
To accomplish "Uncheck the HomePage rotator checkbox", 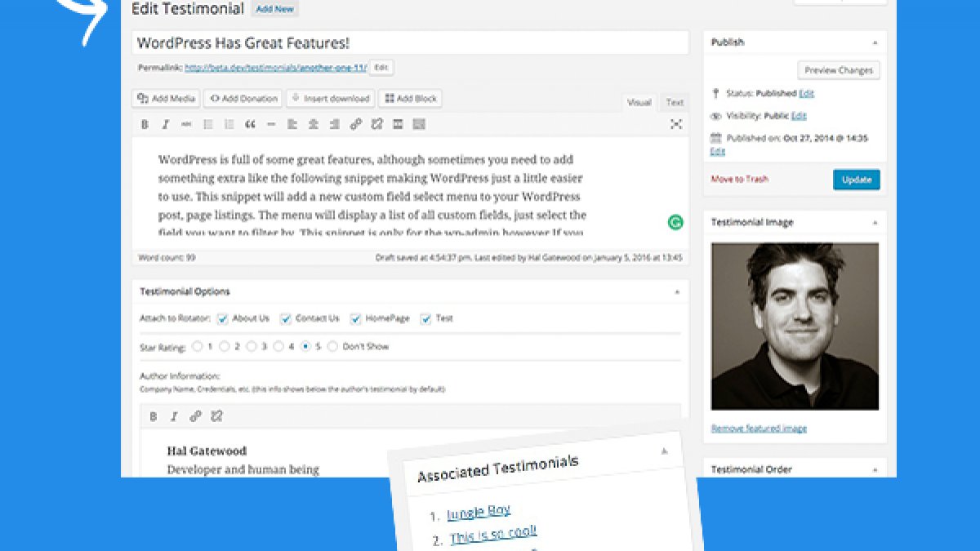I will 355,319.
